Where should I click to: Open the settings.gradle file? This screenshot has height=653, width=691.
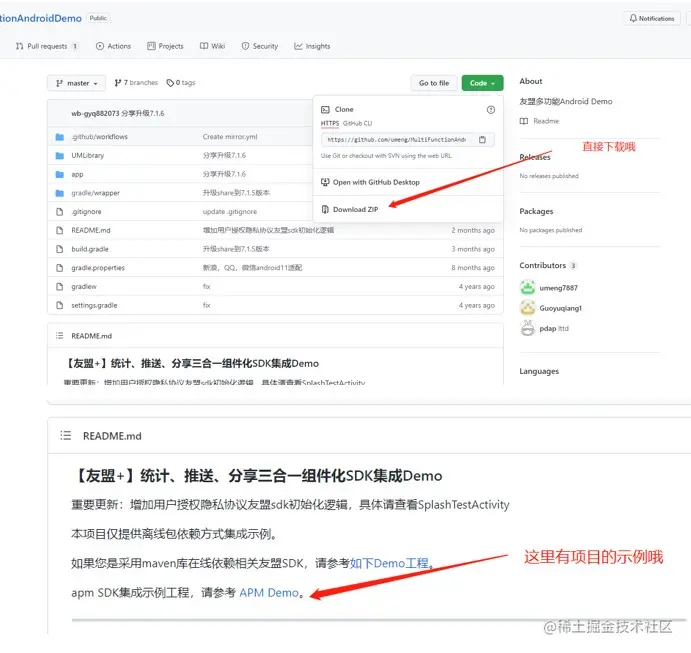(94, 305)
